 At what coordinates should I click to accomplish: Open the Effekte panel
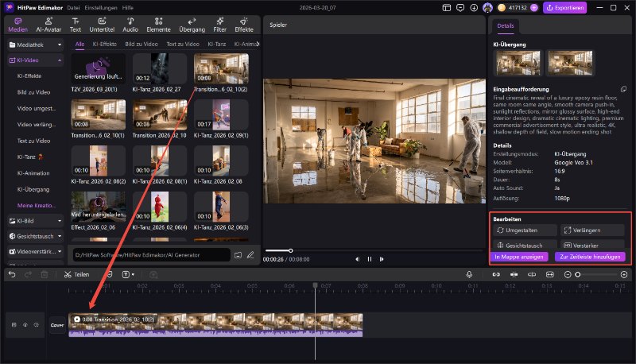[x=244, y=25]
